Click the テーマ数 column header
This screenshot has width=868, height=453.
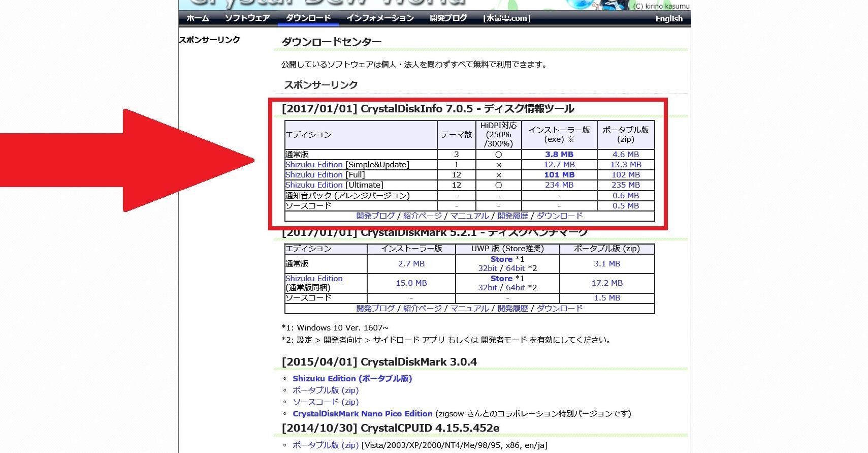pos(457,135)
